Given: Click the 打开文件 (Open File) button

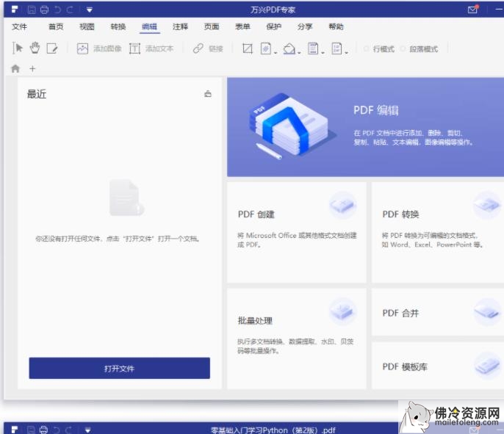Looking at the screenshot, I should coord(119,368).
